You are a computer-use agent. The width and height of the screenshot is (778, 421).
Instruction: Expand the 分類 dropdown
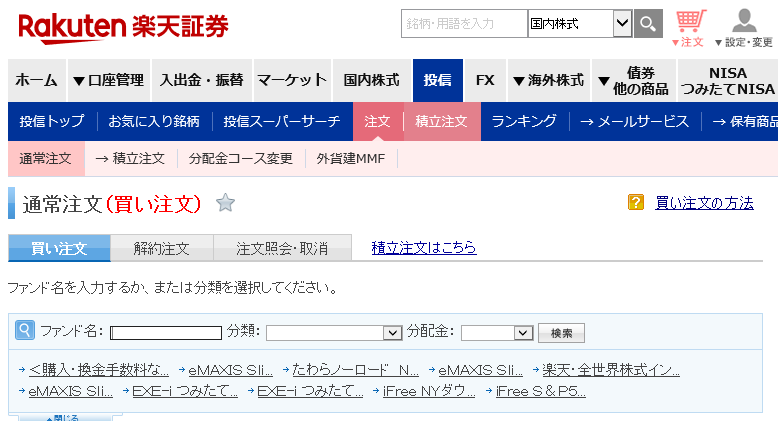pos(334,333)
